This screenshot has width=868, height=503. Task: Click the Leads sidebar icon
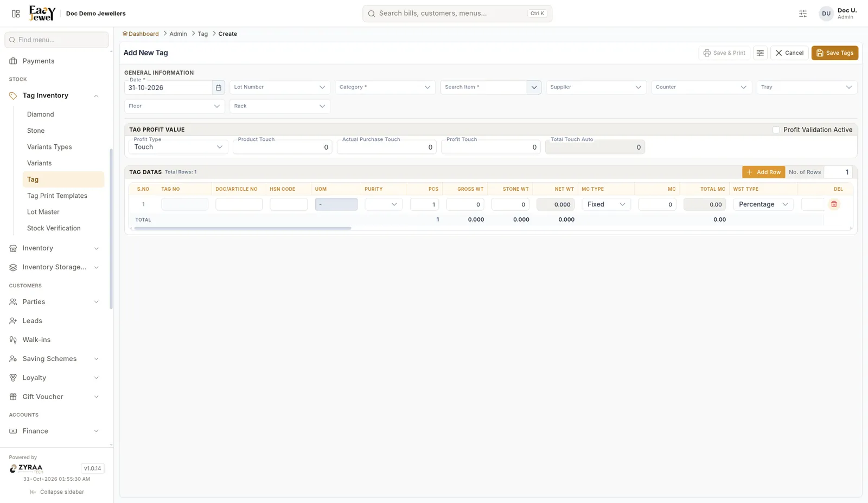pos(13,321)
